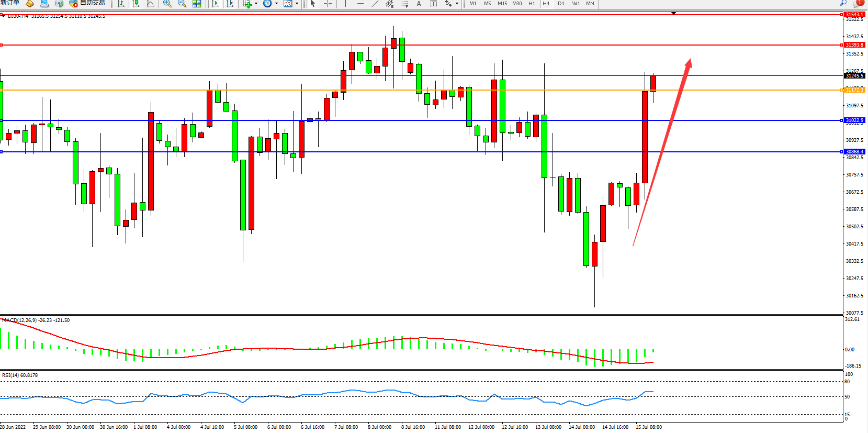Select the text label tool (A)
This screenshot has height=433, width=868.
419,4
